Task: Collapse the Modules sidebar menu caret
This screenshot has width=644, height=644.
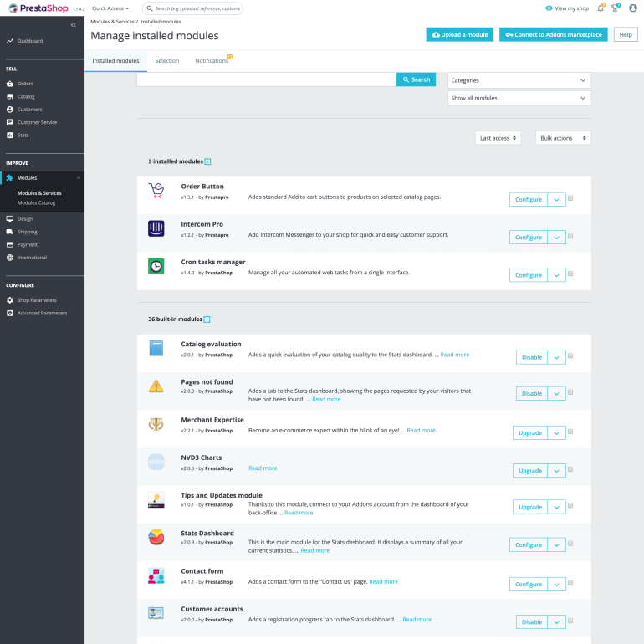Action: (79, 178)
